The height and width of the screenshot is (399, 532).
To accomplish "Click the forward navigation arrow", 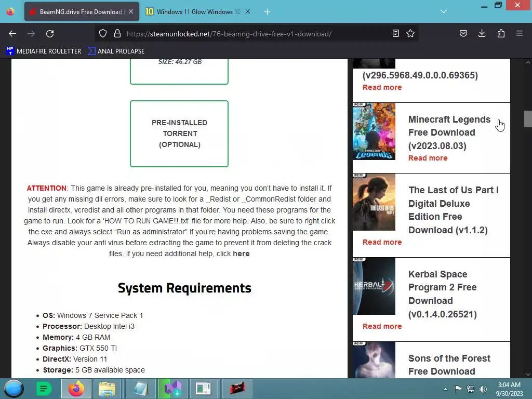I will tap(31, 34).
